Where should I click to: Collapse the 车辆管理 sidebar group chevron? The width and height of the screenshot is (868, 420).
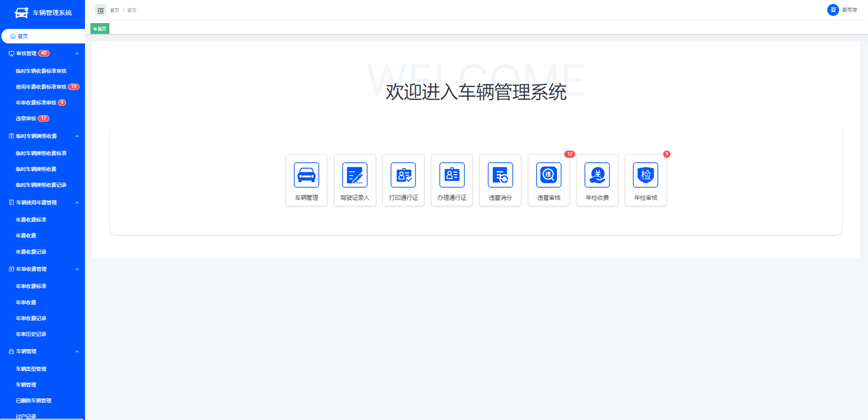pyautogui.click(x=77, y=351)
